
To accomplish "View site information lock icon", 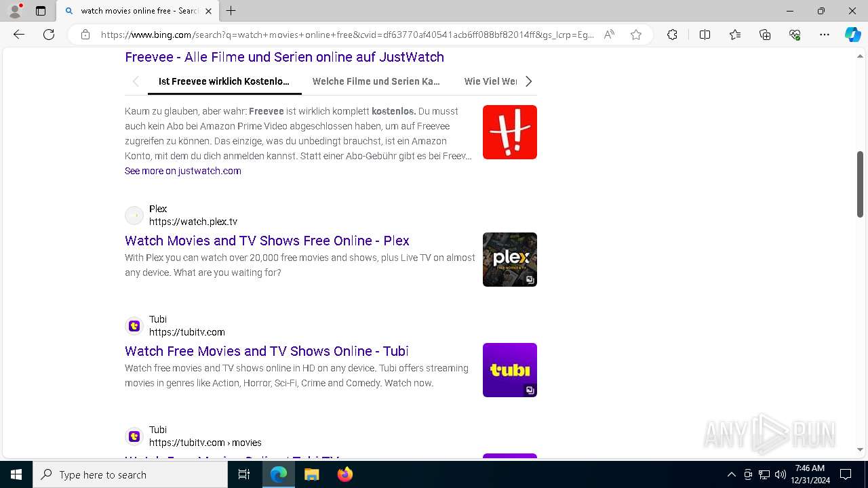I will 85,35.
